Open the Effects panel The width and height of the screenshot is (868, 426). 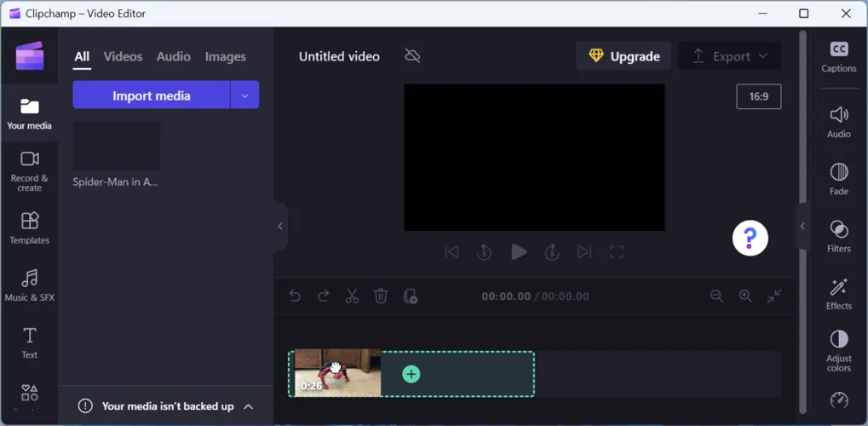point(838,294)
